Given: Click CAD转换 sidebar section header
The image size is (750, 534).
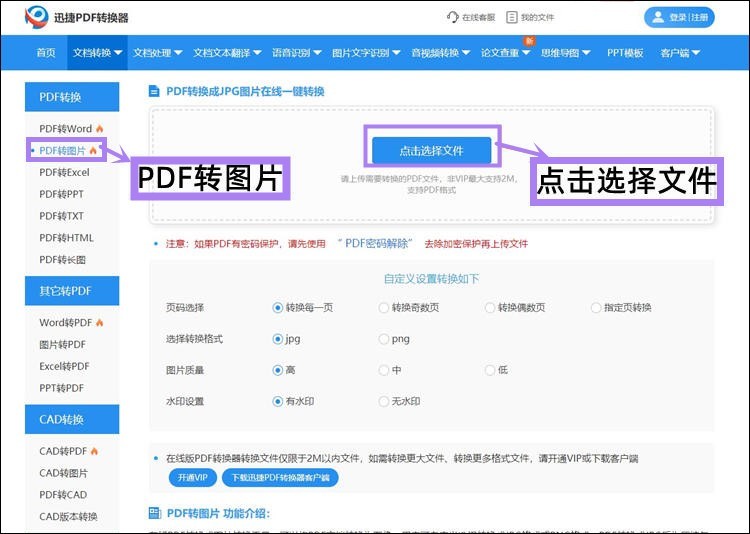Looking at the screenshot, I should pyautogui.click(x=72, y=419).
